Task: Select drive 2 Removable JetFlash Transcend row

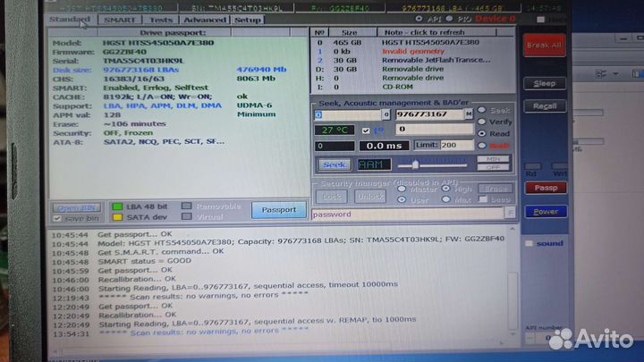Action: click(x=412, y=60)
